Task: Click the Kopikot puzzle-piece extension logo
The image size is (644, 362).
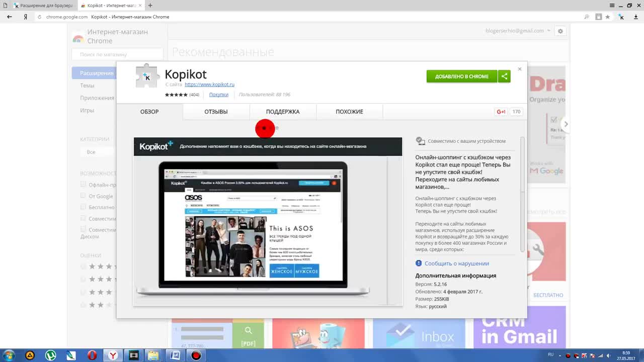Action: [x=147, y=76]
